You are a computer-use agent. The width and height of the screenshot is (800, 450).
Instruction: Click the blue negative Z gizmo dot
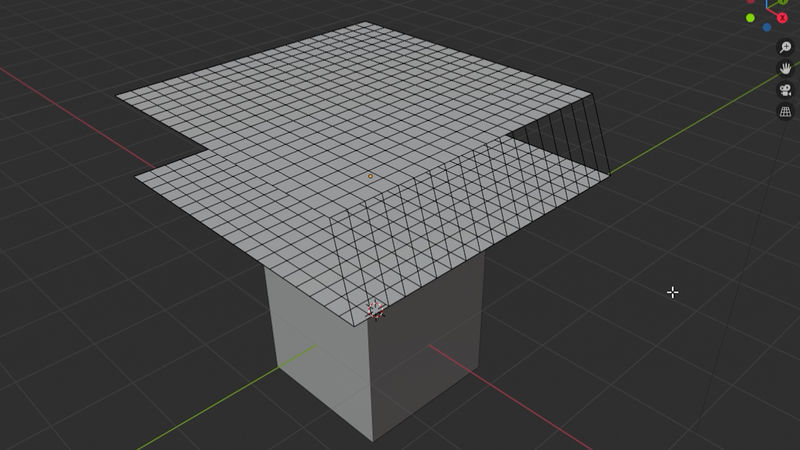pos(767,28)
